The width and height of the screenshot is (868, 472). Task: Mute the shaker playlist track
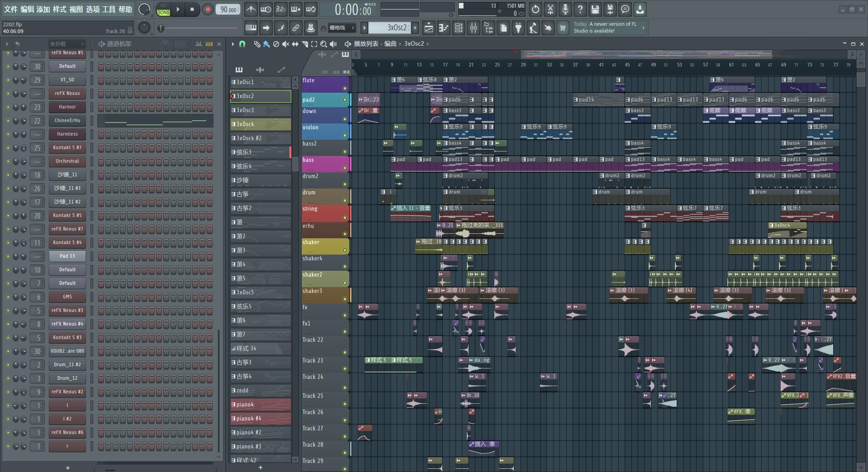pyautogui.click(x=345, y=250)
